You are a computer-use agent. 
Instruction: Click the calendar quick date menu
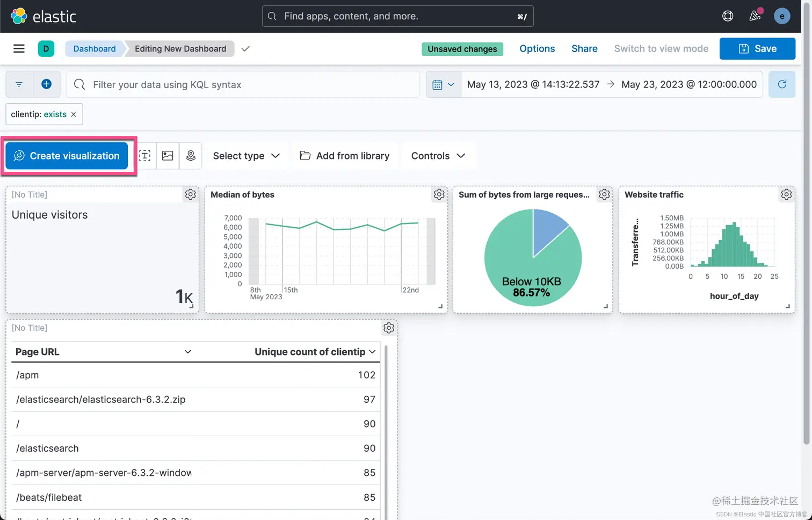tap(444, 84)
